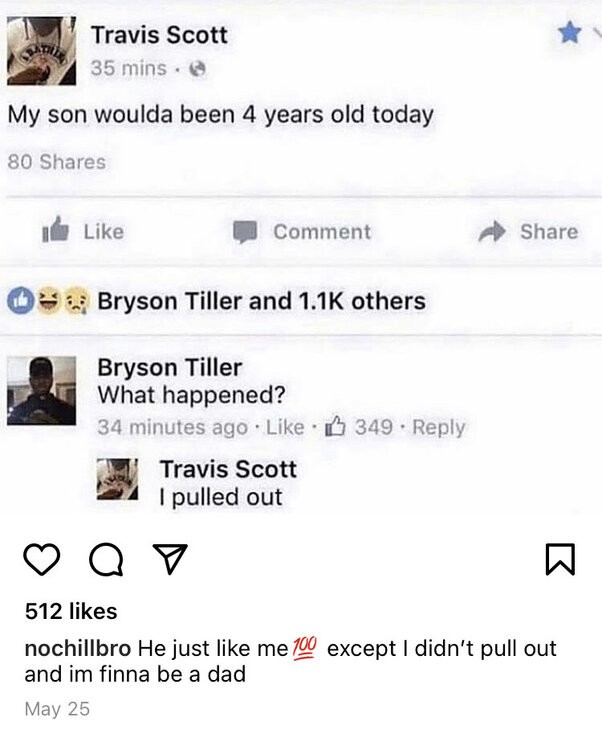
Task: Open the reaction emojis list
Action: click(47, 301)
